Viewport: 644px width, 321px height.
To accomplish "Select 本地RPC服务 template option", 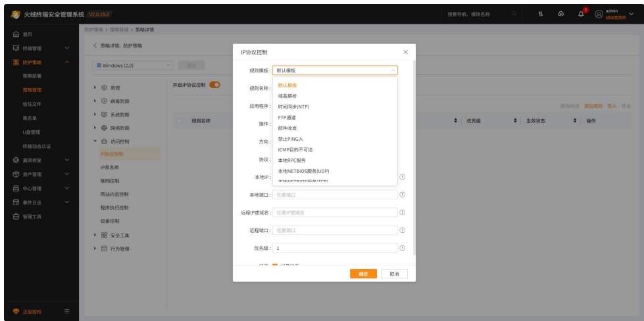I will (335, 160).
